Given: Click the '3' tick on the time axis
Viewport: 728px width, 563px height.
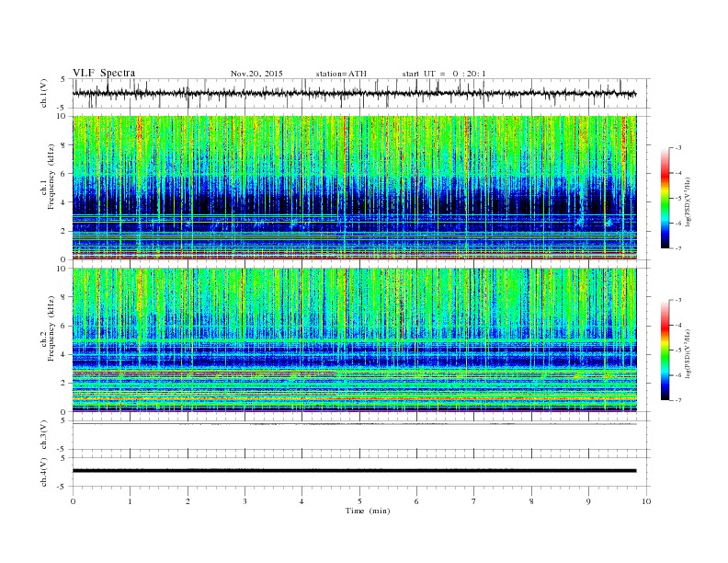Looking at the screenshot, I should (x=245, y=501).
